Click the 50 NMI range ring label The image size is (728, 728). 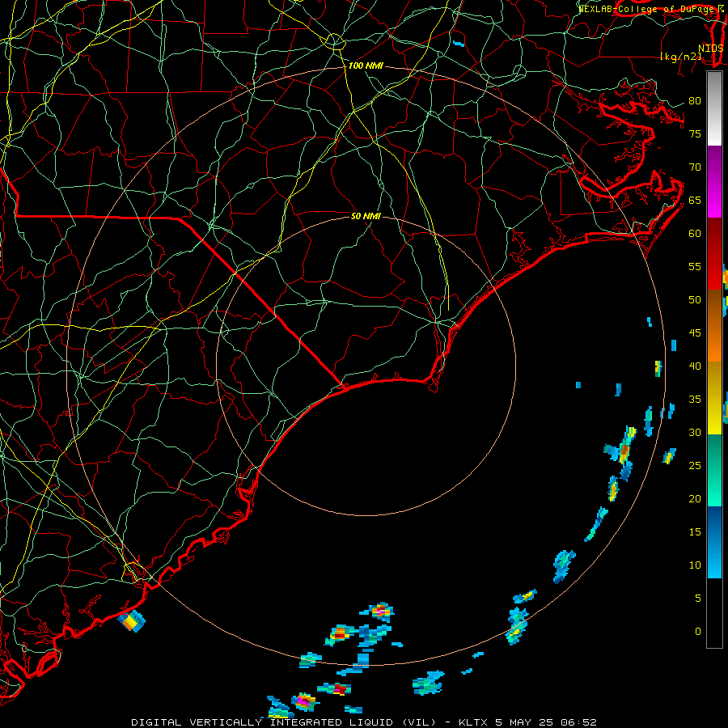(366, 216)
